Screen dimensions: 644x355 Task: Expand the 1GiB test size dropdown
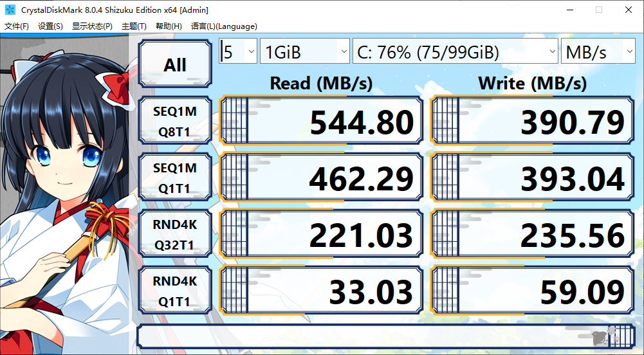click(304, 52)
